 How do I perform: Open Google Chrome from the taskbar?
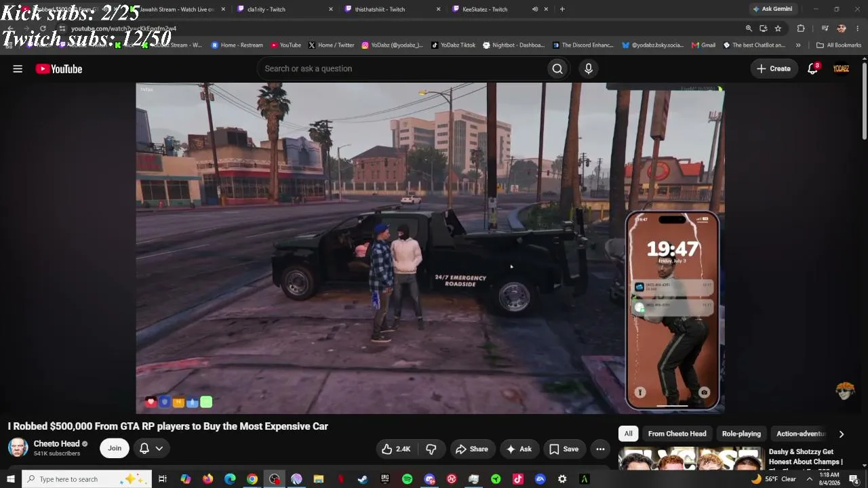click(252, 479)
